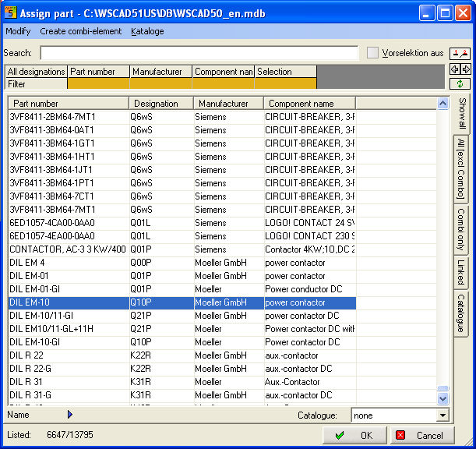Viewport: 476px width, 449px height.
Task: Switch to the Catalogue side tab
Action: pos(461,313)
